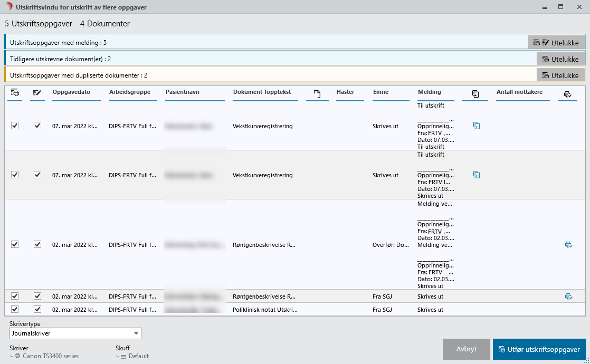590x364 pixels.
Task: Toggle message checkbox in second Vekstkurveregistrering row
Action: [37, 175]
